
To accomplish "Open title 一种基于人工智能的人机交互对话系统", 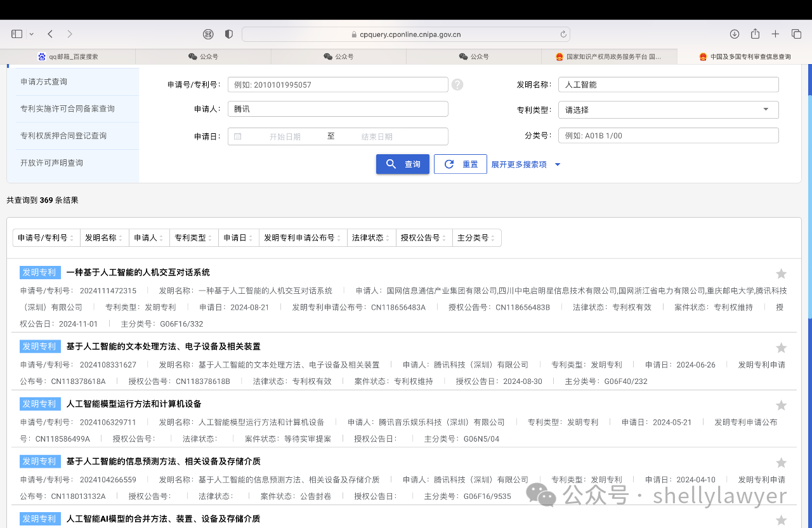I will click(138, 273).
